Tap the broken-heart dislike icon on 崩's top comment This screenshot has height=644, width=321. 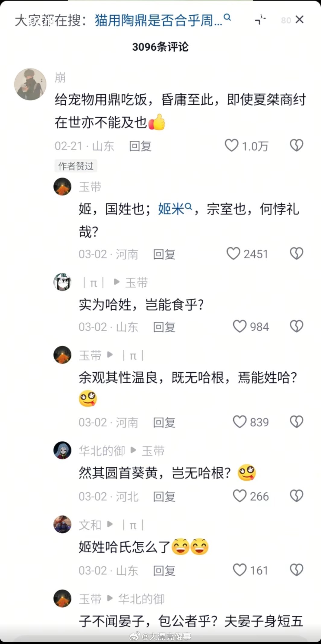[x=297, y=145]
